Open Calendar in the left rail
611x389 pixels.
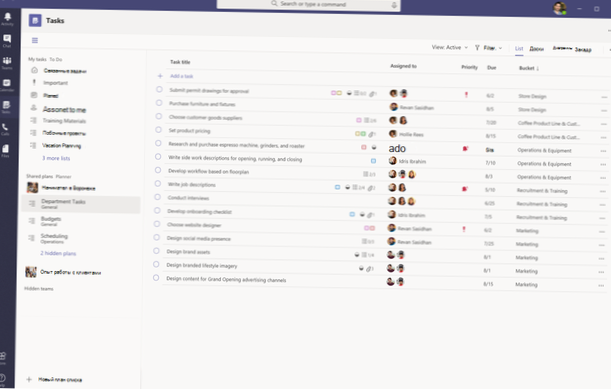click(7, 85)
